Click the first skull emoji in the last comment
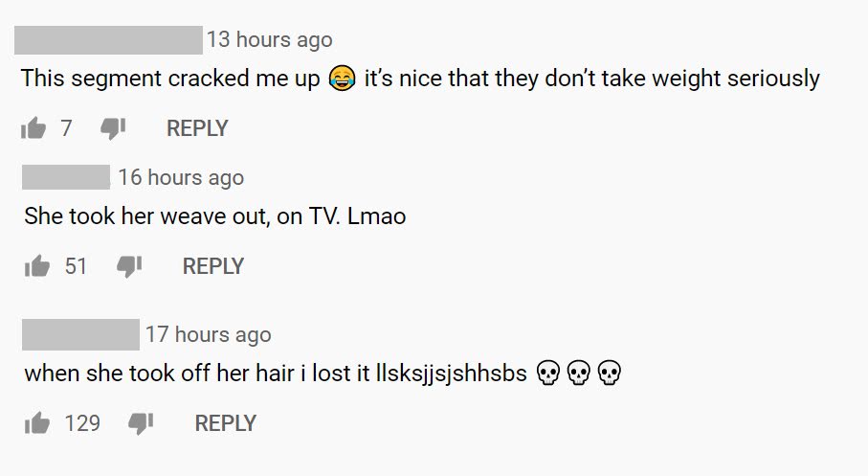Viewport: 868px width, 476px height. tap(548, 373)
